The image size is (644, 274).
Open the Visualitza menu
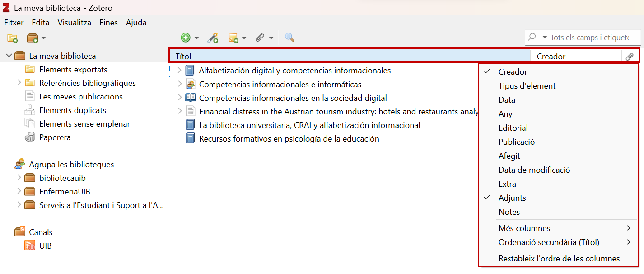74,23
